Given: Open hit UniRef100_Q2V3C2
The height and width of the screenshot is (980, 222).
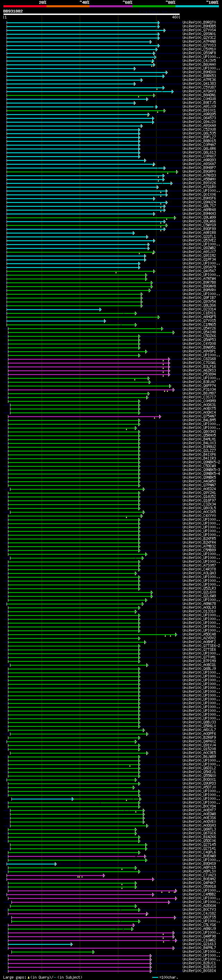Looking at the screenshot, I should 199,38.
